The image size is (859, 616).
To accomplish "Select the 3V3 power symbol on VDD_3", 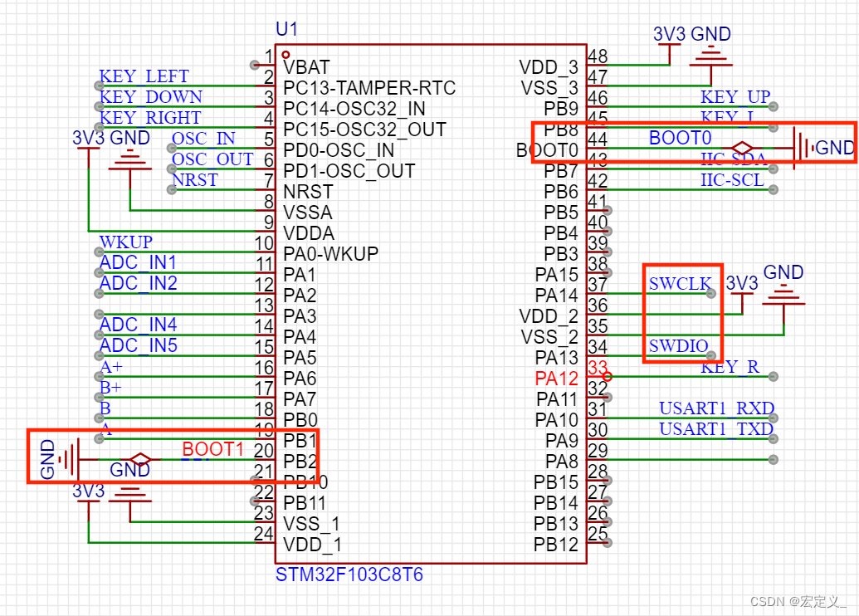I will tap(669, 44).
